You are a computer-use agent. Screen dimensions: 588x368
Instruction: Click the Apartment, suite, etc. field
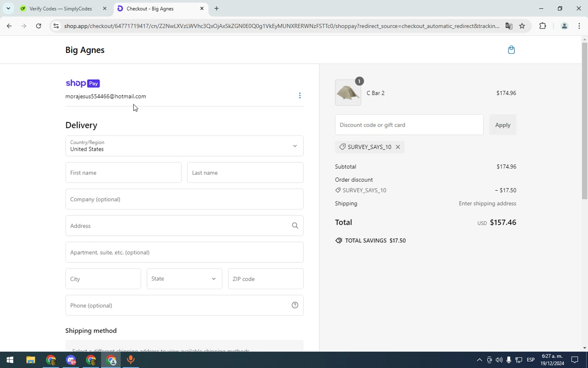184,252
